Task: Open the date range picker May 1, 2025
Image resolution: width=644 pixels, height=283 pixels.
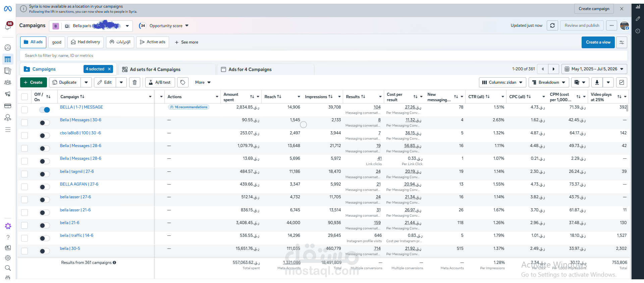Action: click(x=594, y=69)
